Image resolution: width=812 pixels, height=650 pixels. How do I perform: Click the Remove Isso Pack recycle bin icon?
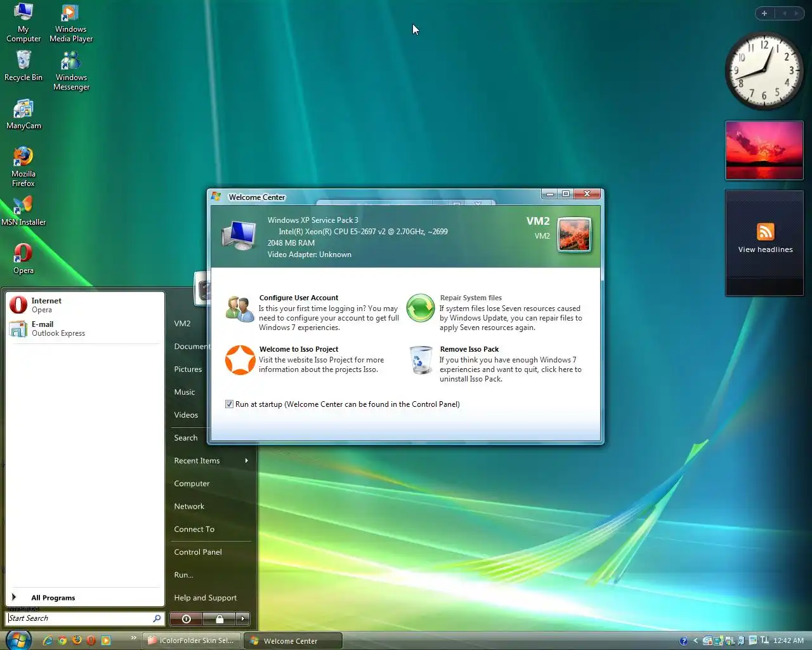pos(421,361)
